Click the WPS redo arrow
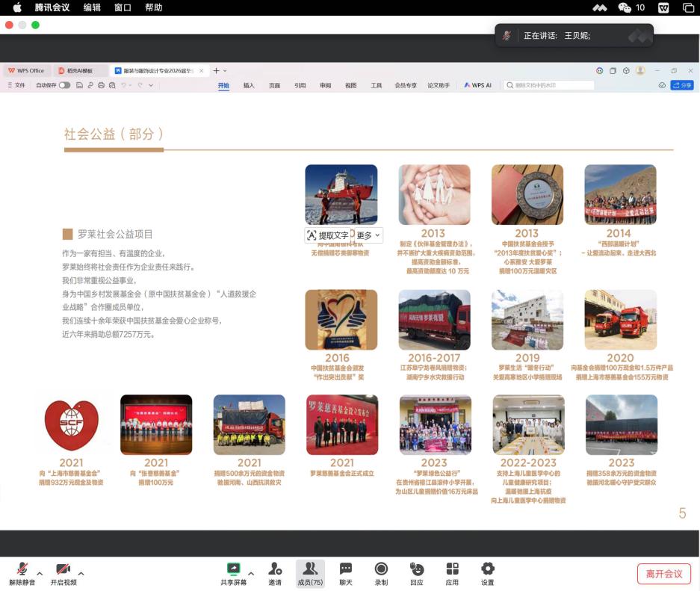This screenshot has width=700, height=591. pyautogui.click(x=140, y=85)
